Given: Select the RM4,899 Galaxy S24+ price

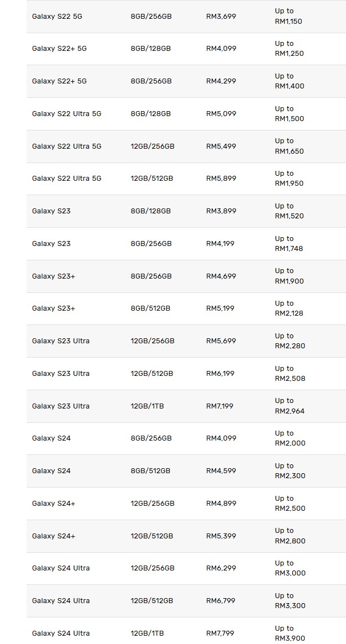Looking at the screenshot, I should point(221,503).
